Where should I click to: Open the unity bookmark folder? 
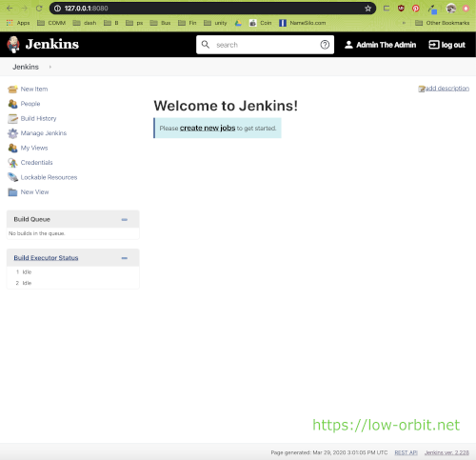(x=215, y=23)
